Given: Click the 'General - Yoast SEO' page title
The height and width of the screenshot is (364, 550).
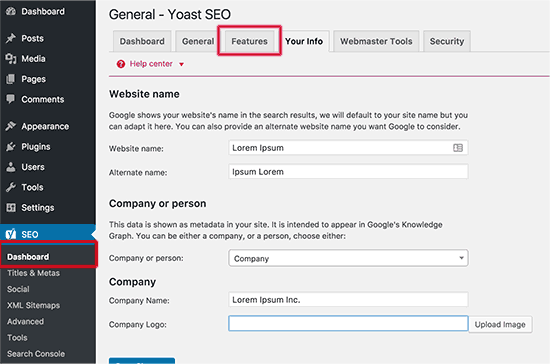Looking at the screenshot, I should (170, 14).
